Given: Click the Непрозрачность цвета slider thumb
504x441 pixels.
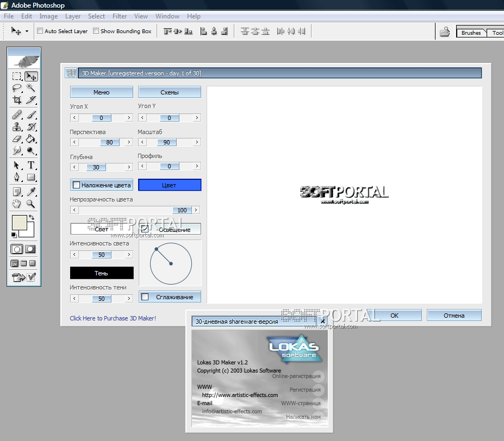Looking at the screenshot, I should coord(182,210).
